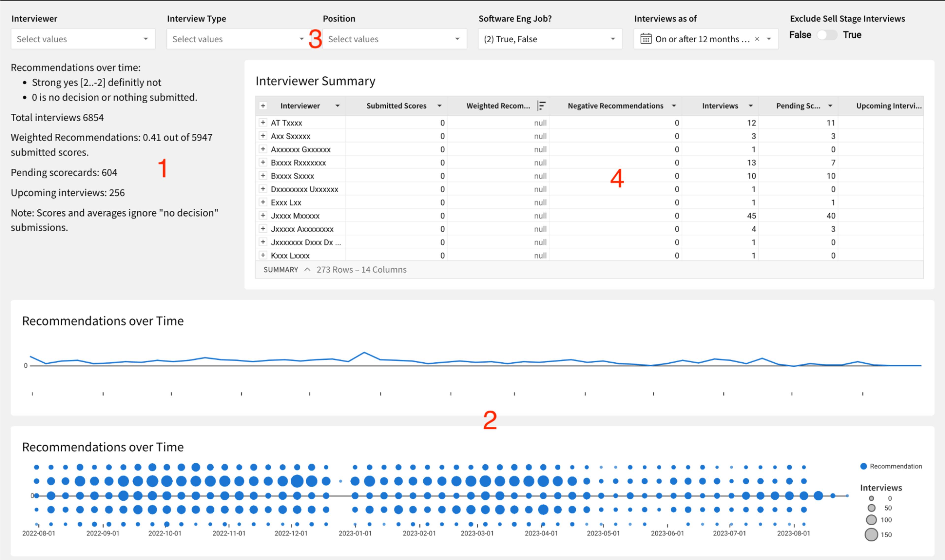Toggle Exclude Sell Stage Interviews switch
This screenshot has width=945, height=560.
coord(827,35)
